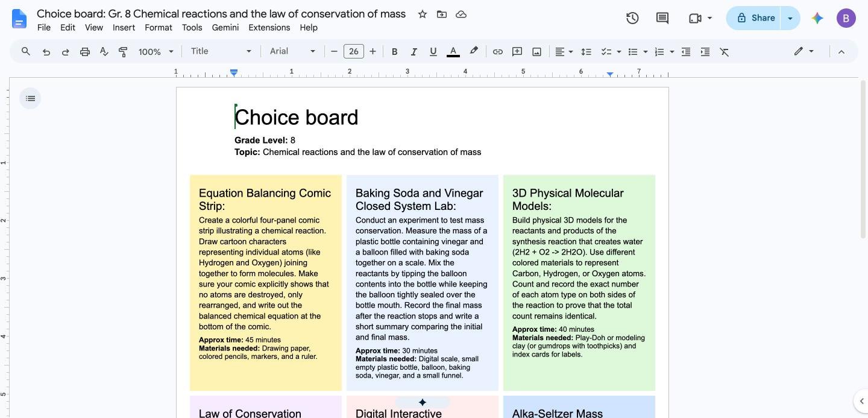This screenshot has width=868, height=418.
Task: Increase indent
Action: coord(705,52)
